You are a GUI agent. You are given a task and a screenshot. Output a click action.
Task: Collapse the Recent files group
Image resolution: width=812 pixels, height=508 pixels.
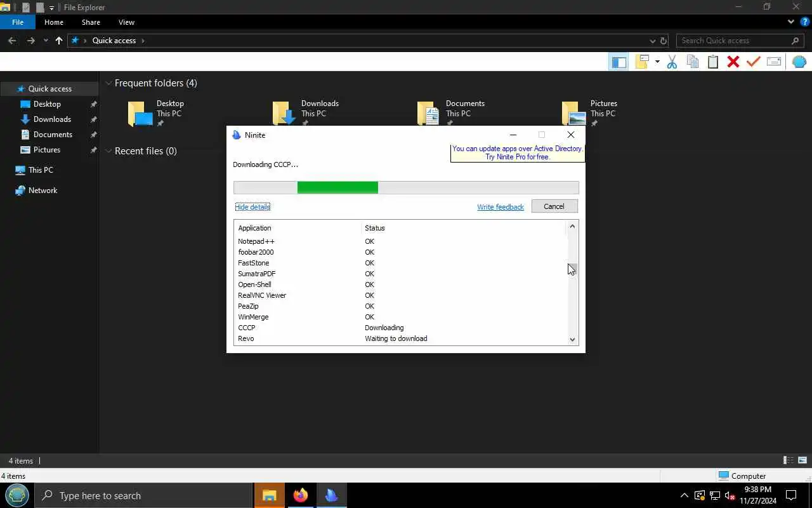tap(109, 151)
